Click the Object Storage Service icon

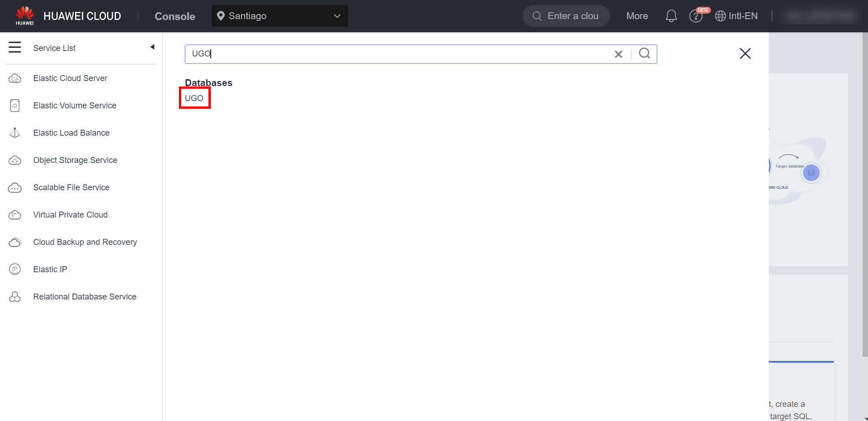click(15, 160)
